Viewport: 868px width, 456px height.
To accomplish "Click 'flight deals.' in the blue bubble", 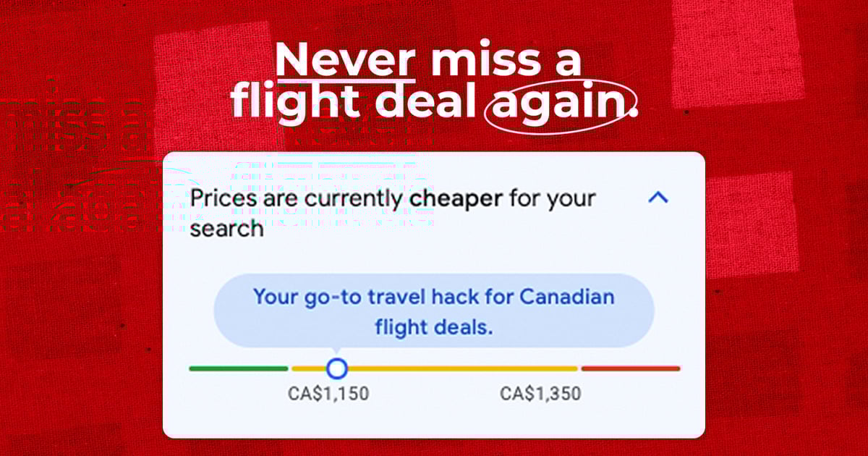I will pos(434,326).
